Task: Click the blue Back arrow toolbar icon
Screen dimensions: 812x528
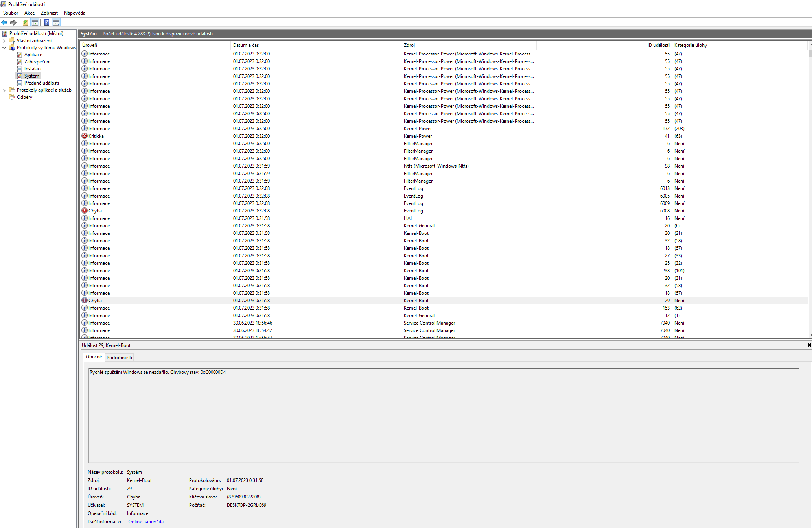Action: 5,23
